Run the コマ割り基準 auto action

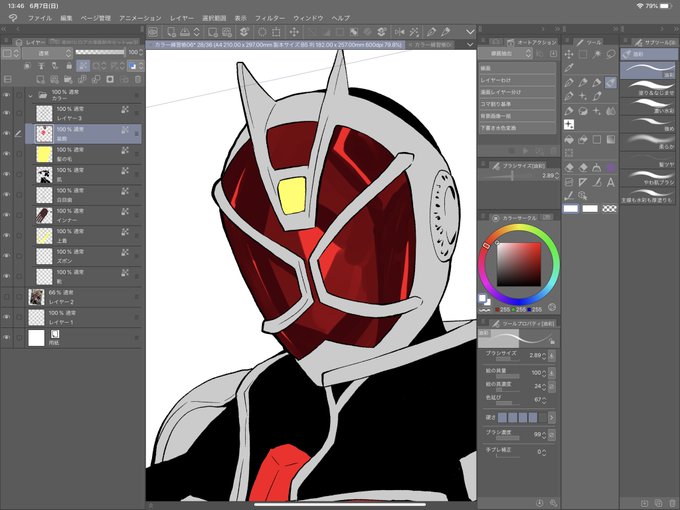click(517, 104)
